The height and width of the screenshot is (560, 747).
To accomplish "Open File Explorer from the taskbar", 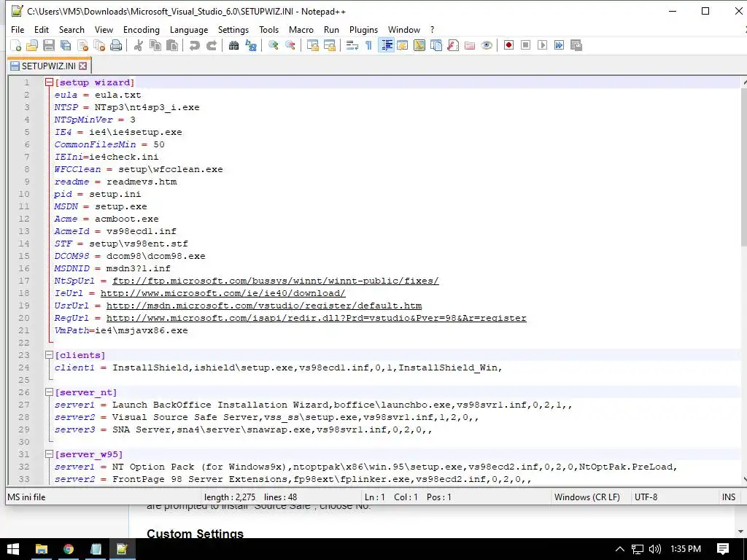I will (42, 549).
